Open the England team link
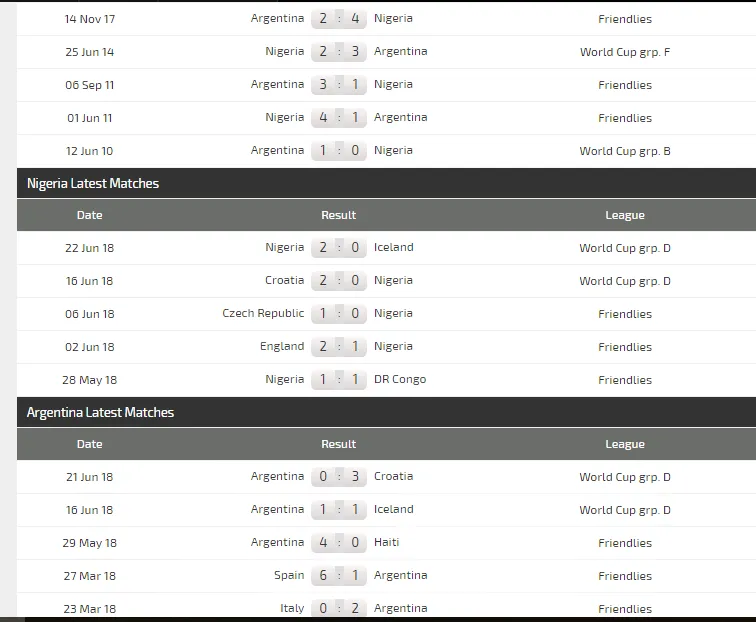 [282, 346]
